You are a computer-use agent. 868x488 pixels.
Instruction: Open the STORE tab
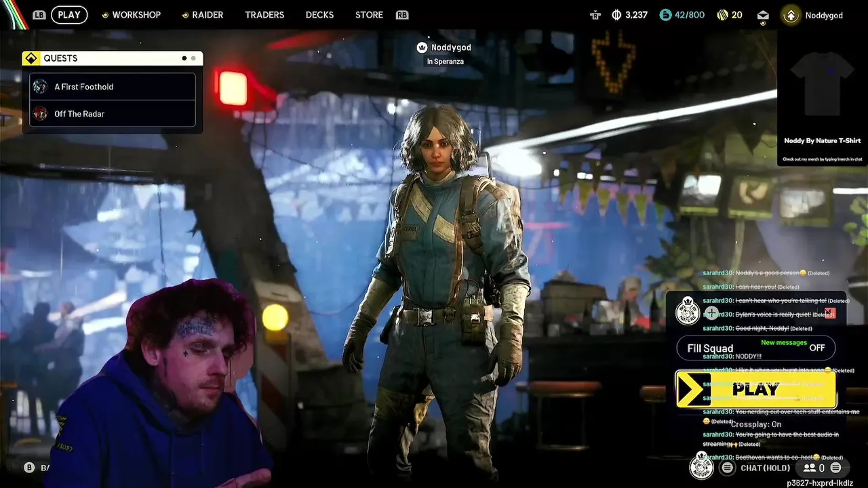coord(369,15)
